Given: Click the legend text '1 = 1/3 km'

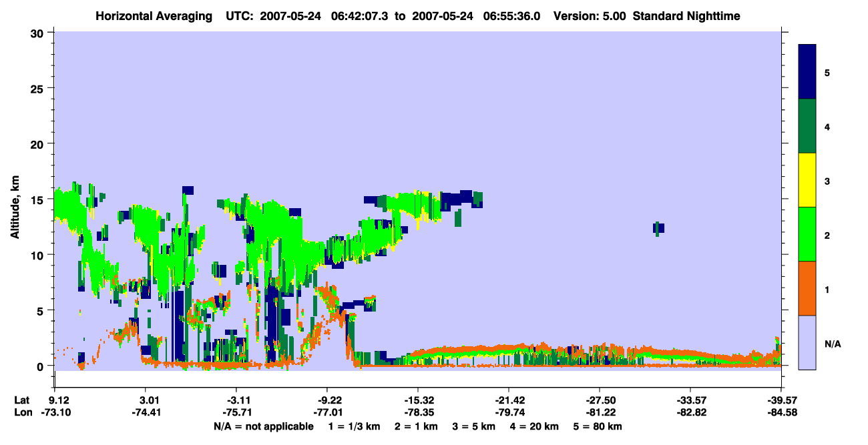Looking at the screenshot, I should [x=355, y=426].
